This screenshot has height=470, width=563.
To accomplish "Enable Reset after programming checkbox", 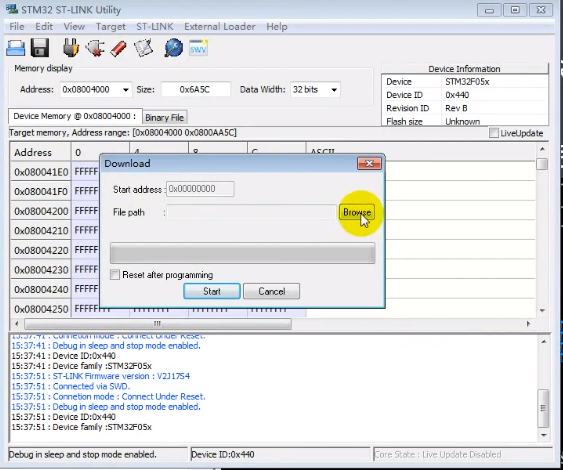I will coord(115,275).
